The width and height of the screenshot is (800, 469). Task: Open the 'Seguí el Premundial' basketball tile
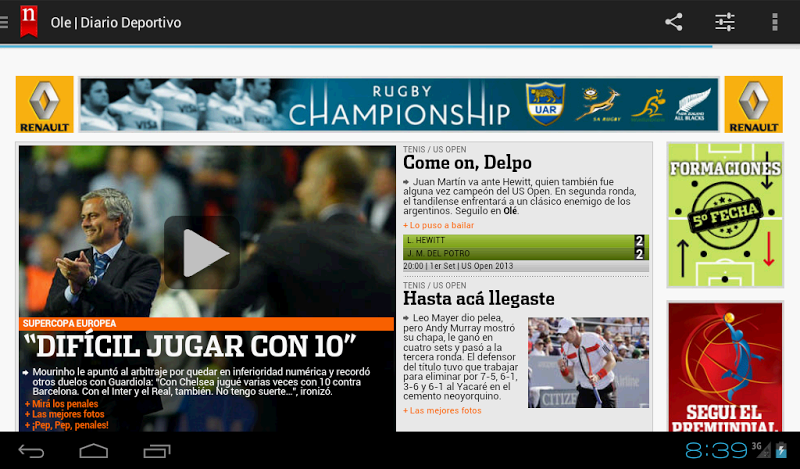725,366
